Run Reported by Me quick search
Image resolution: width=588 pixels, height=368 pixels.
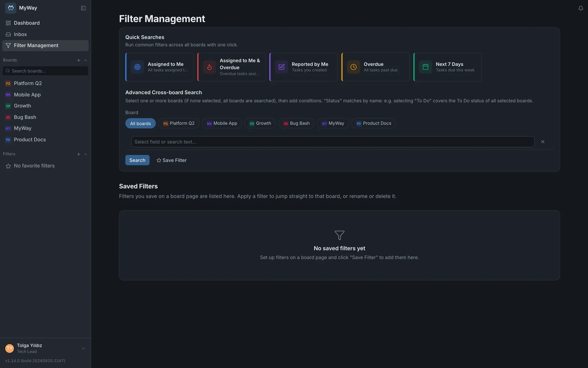(303, 67)
